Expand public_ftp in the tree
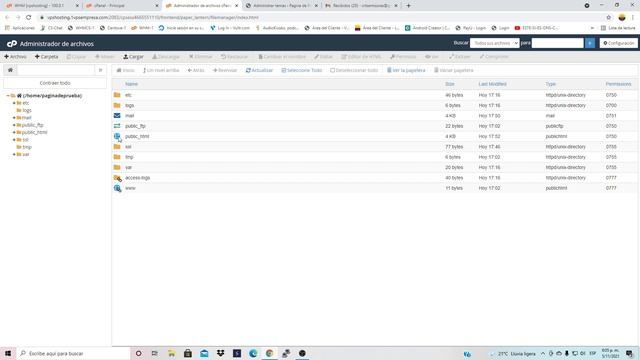The width and height of the screenshot is (640, 360). (x=14, y=125)
